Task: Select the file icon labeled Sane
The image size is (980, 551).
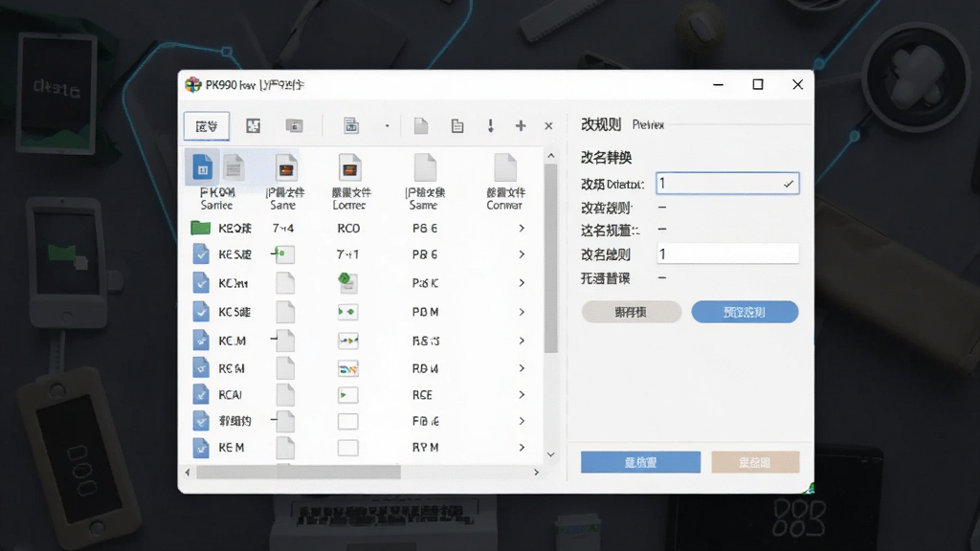Action: click(x=286, y=167)
